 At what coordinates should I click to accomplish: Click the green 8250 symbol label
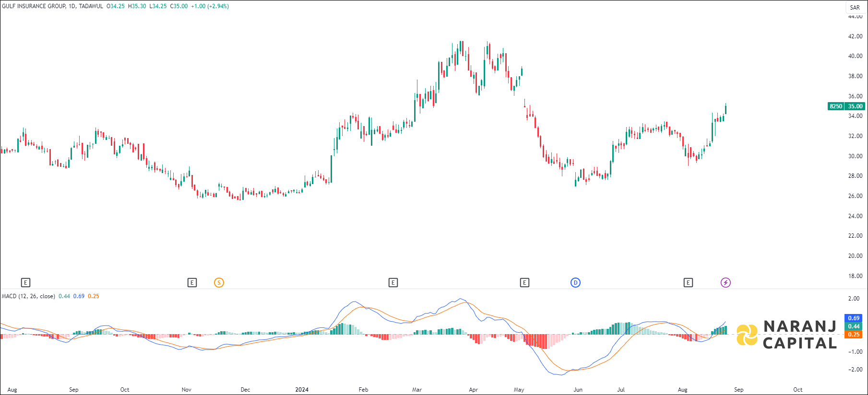point(836,106)
